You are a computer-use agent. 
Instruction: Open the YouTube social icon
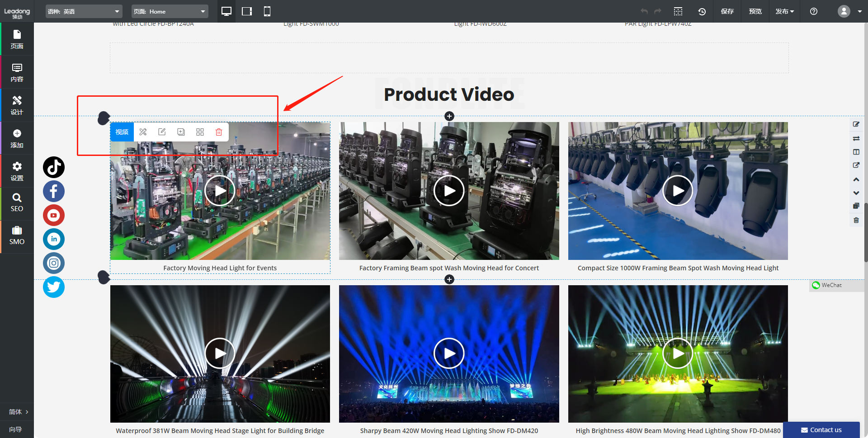click(x=54, y=215)
